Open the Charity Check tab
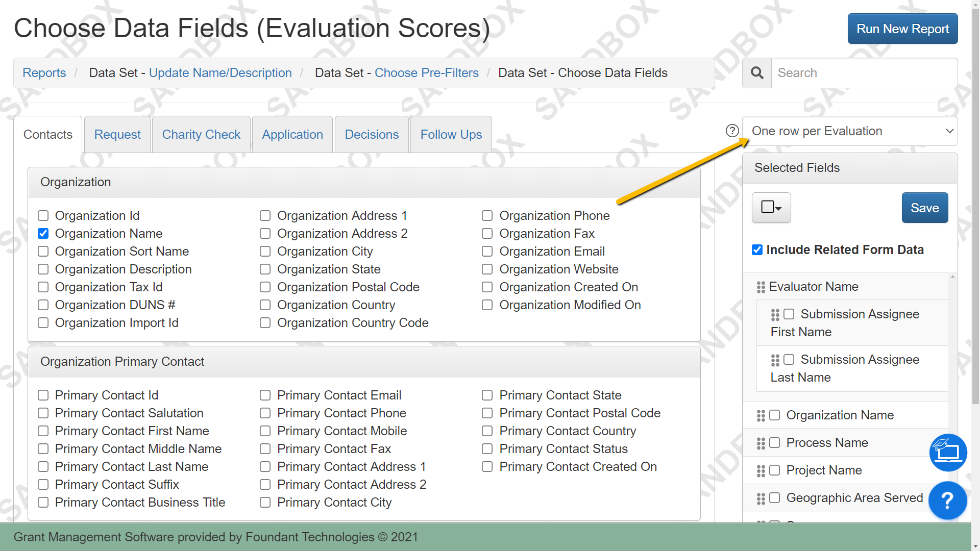This screenshot has height=551, width=980. click(x=201, y=135)
